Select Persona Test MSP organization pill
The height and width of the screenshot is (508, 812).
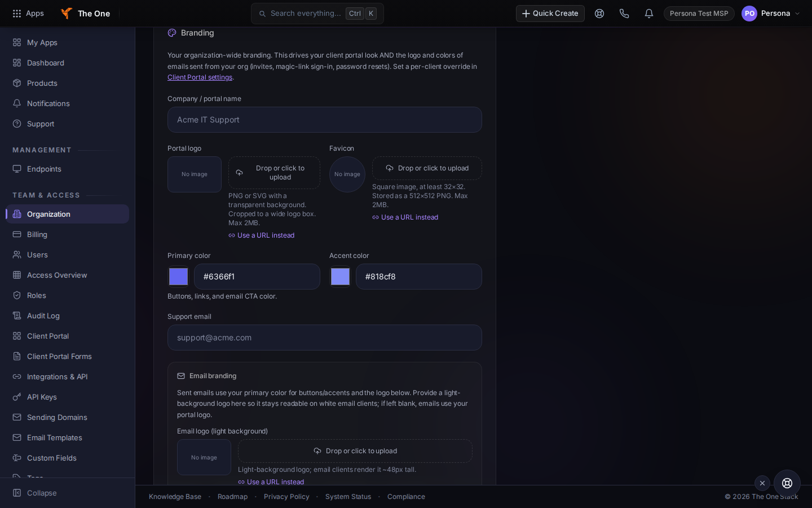pyautogui.click(x=699, y=14)
